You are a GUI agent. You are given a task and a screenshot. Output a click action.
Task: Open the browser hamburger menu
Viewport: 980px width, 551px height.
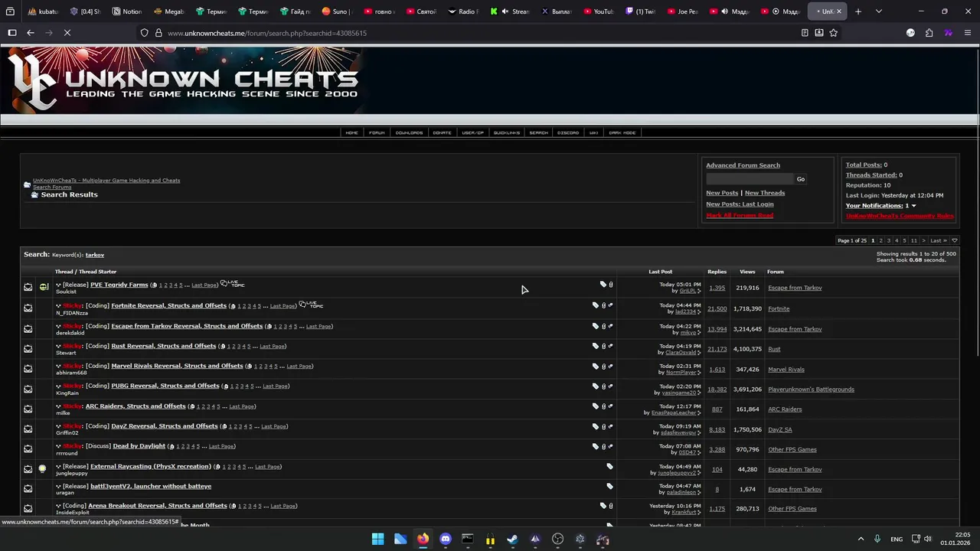[968, 33]
